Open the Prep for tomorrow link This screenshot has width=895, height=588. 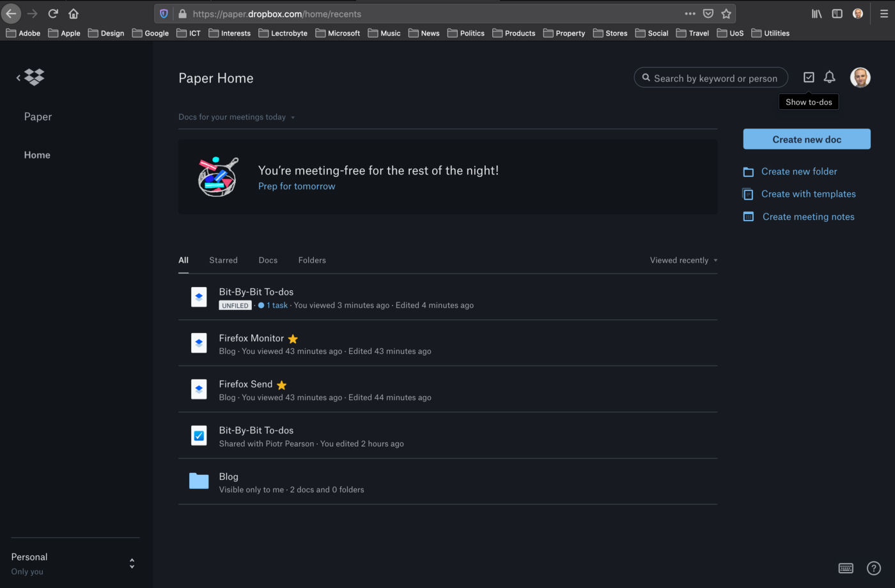tap(297, 186)
